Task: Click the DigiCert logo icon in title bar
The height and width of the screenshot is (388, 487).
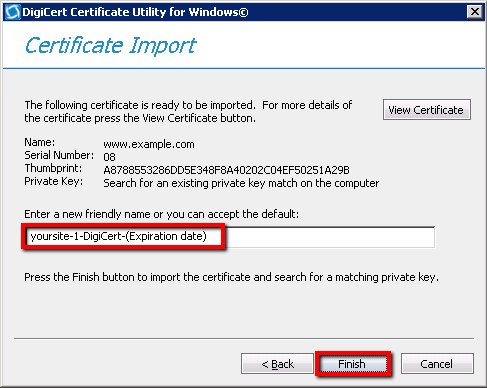Action: (13, 12)
